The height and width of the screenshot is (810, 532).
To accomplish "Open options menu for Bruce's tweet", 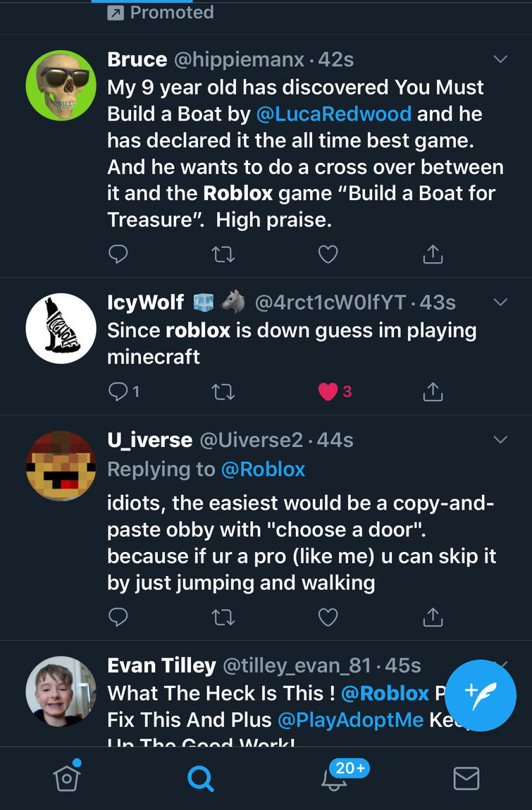I will pos(500,59).
